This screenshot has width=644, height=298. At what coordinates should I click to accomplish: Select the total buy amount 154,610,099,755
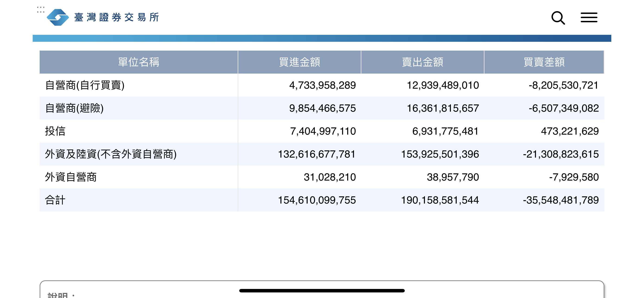pyautogui.click(x=317, y=200)
